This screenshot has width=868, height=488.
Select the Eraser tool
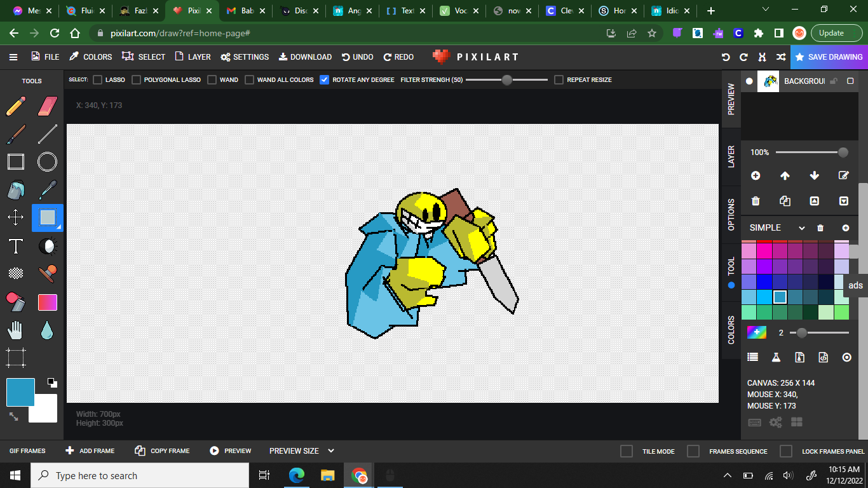(48, 106)
